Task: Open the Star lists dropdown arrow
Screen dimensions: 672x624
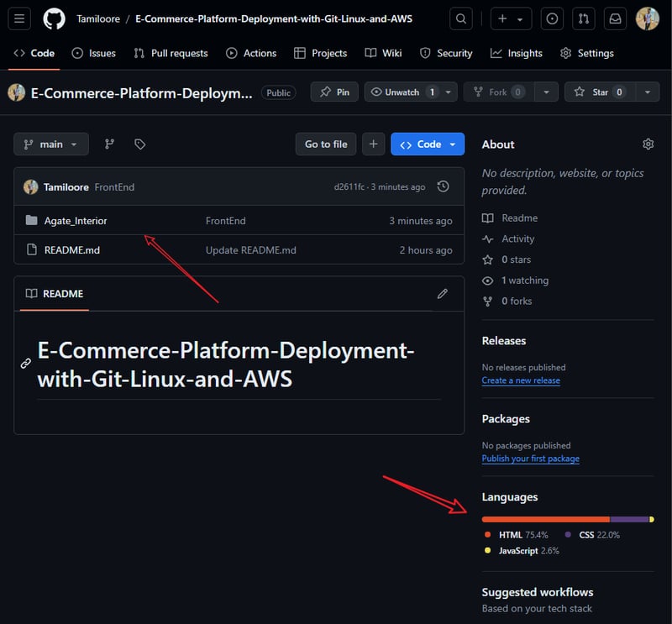Action: (647, 92)
